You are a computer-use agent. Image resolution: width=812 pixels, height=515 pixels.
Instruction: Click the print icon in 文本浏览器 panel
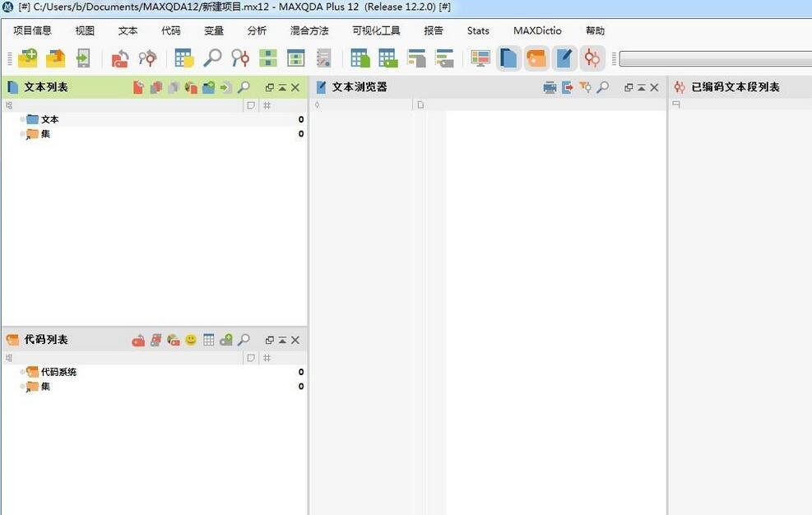pyautogui.click(x=550, y=87)
